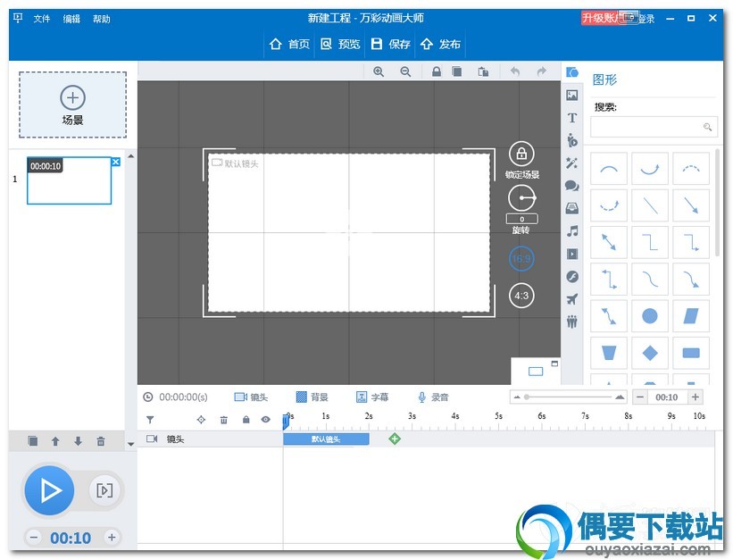Select the rounded rectangle shape
733x560 pixels.
691,353
